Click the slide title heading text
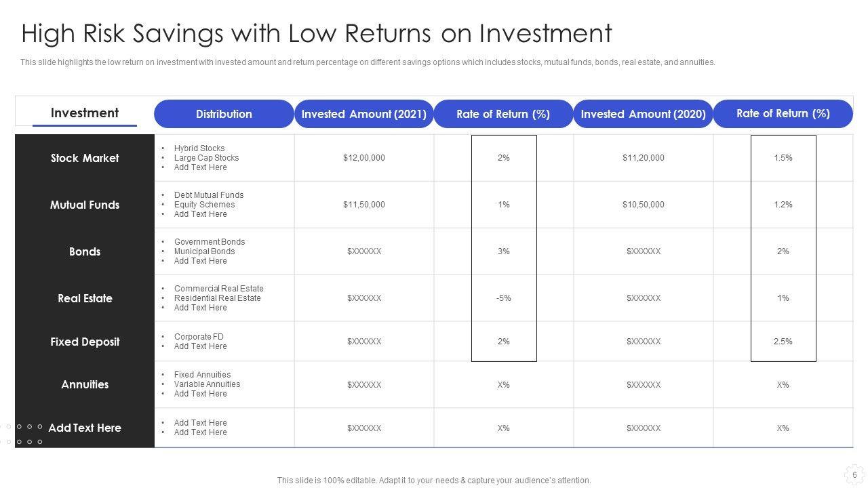 [x=317, y=33]
